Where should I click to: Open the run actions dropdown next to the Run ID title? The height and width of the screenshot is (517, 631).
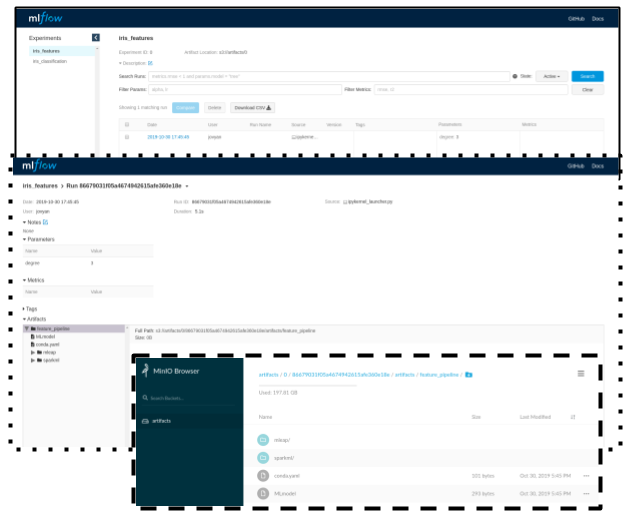(x=187, y=186)
